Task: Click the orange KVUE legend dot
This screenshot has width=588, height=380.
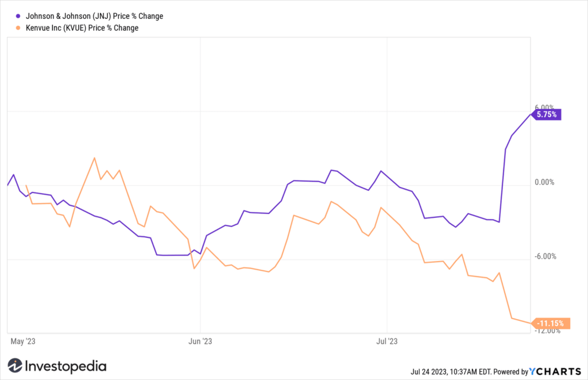Action: click(18, 28)
